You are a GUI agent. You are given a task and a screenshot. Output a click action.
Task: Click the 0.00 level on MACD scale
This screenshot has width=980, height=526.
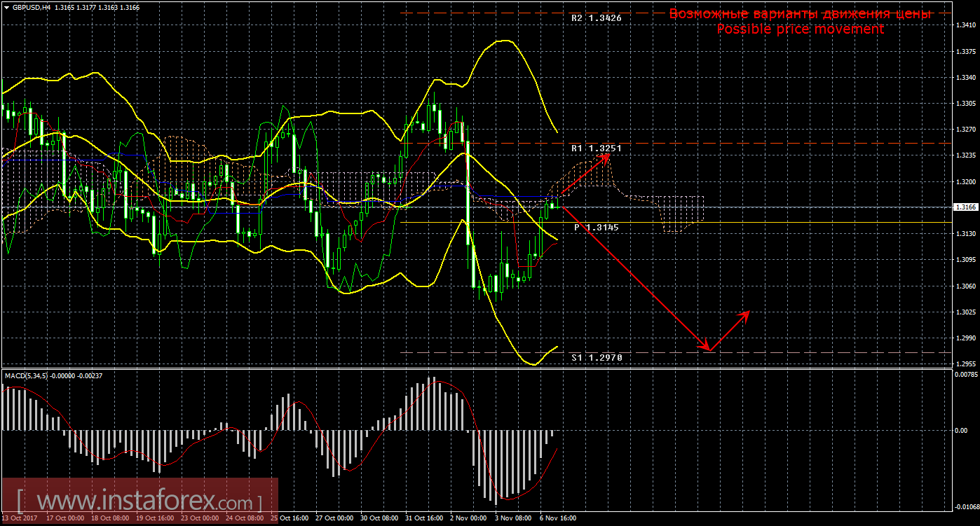click(x=960, y=430)
